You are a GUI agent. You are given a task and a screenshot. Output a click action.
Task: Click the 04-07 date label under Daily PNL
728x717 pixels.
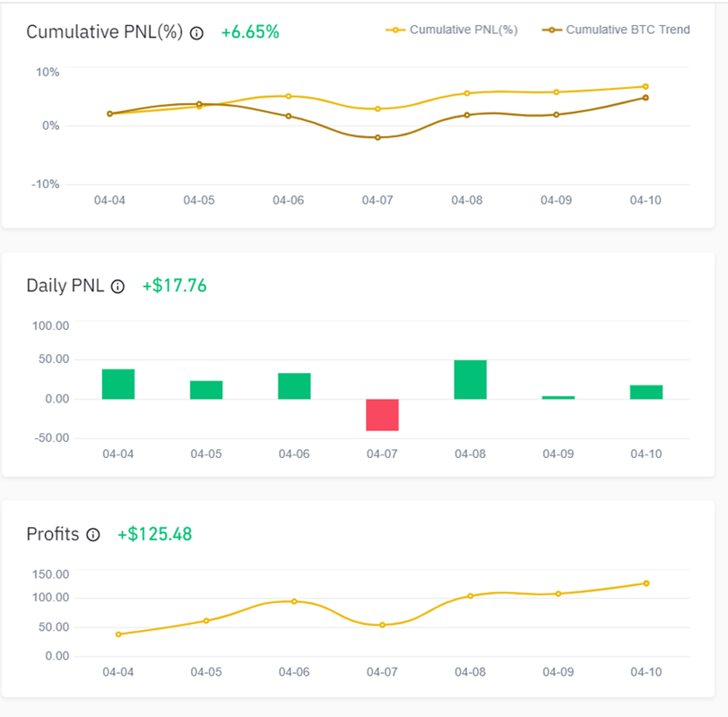(x=382, y=454)
